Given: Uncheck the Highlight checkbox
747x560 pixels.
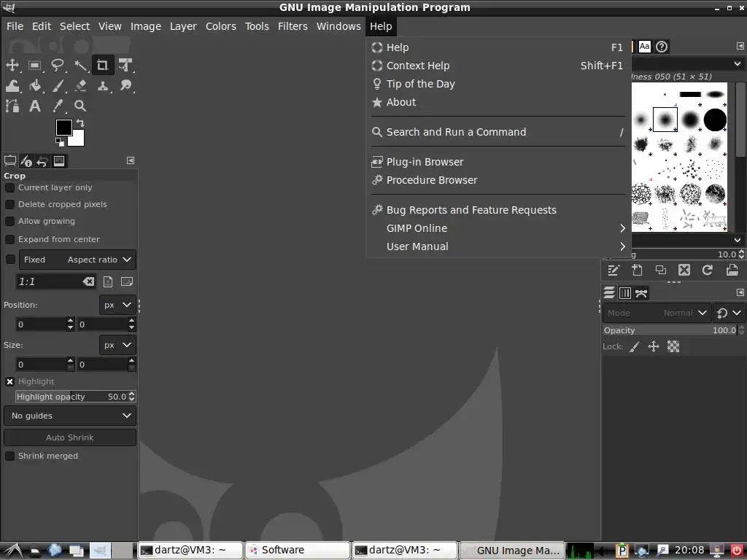Looking at the screenshot, I should tap(9, 381).
